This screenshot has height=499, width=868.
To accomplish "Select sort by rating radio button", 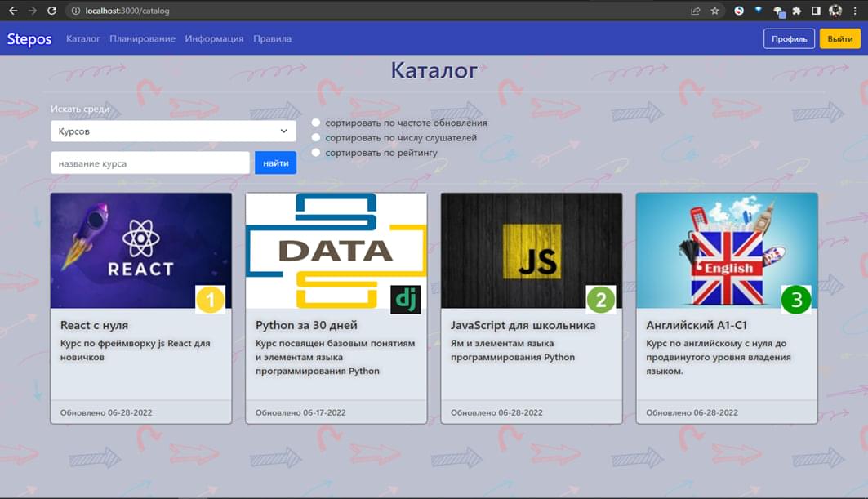I will coord(316,153).
